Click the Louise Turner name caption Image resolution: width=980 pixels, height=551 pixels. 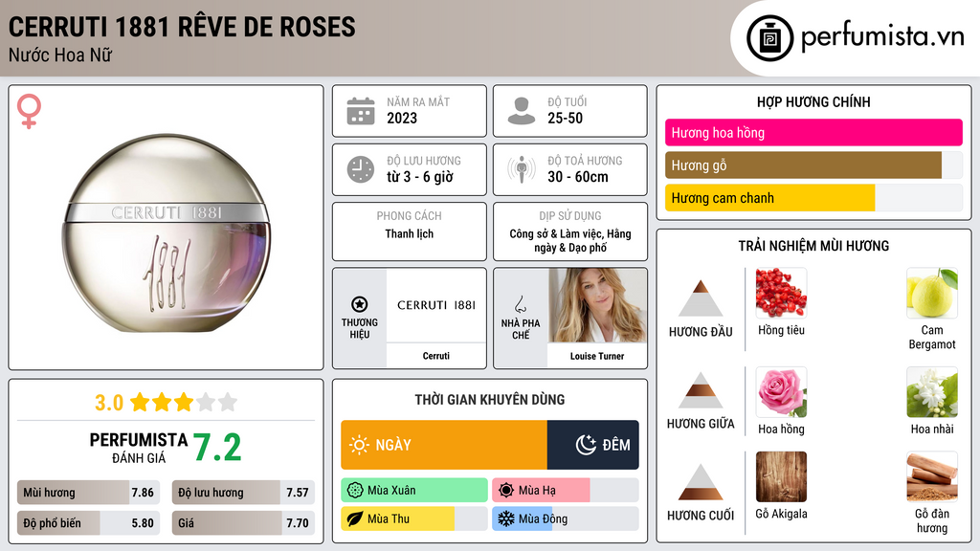coord(597,356)
